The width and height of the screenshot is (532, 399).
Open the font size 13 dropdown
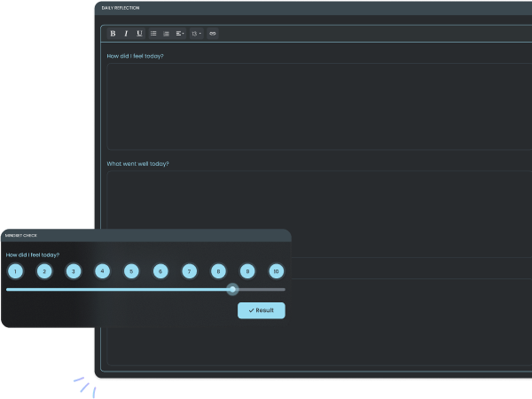coord(196,34)
